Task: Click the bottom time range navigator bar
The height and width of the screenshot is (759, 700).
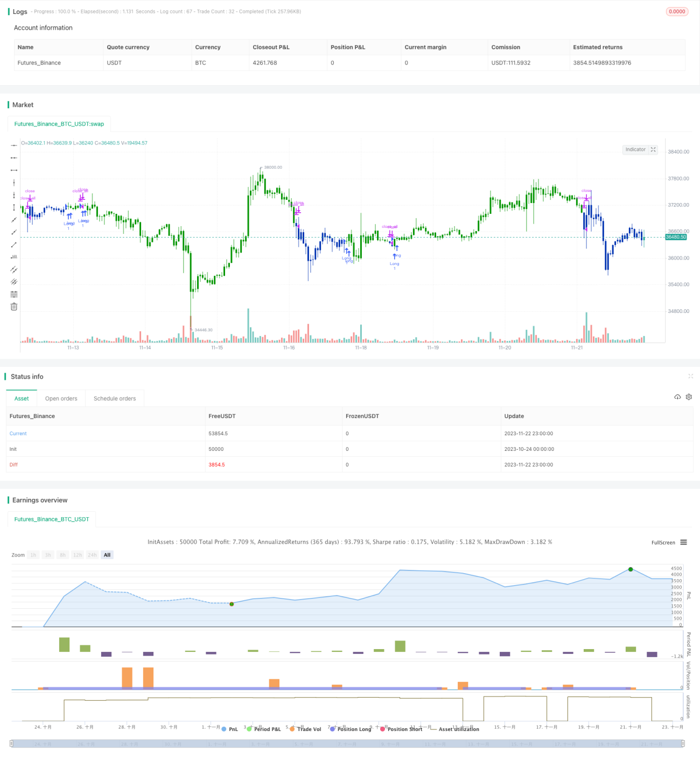Action: [347, 743]
